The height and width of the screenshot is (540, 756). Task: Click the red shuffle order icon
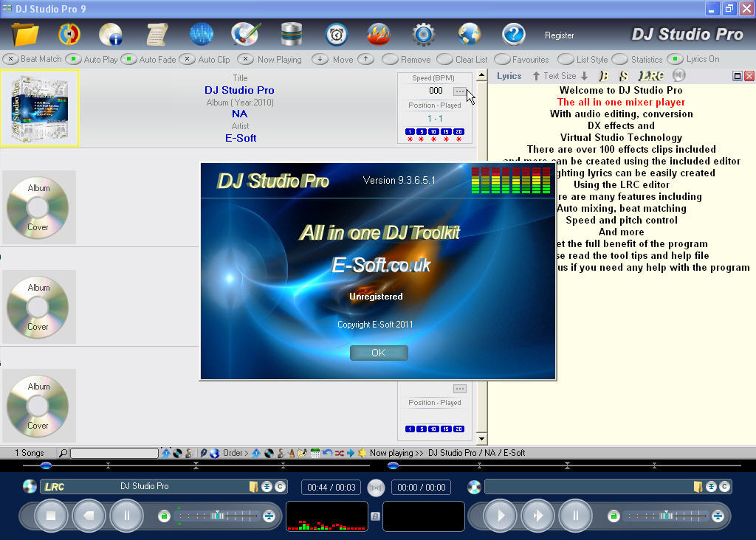point(340,453)
